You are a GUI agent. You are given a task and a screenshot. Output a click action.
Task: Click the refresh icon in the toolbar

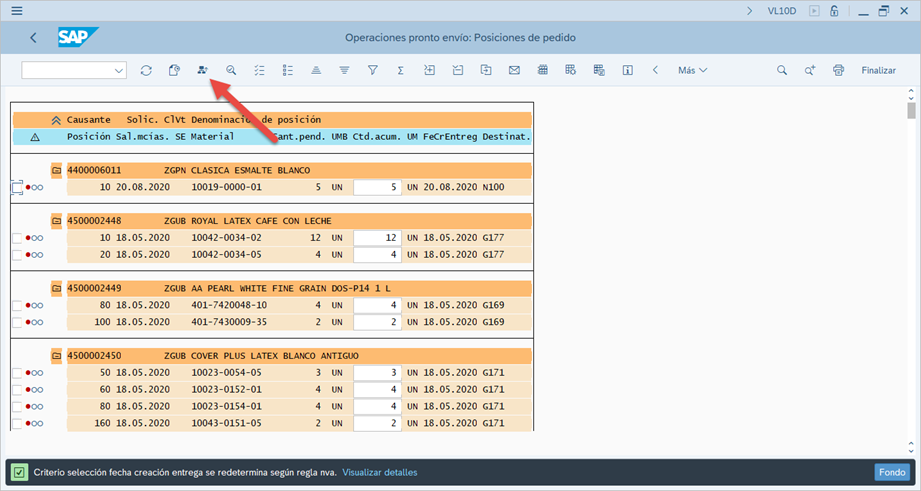pyautogui.click(x=146, y=70)
